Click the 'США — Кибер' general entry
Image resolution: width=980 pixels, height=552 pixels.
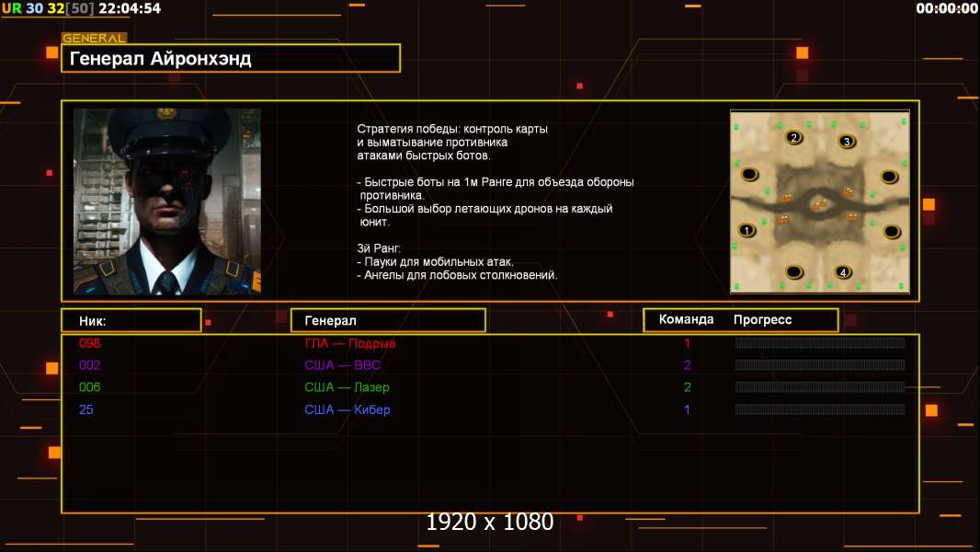point(348,409)
